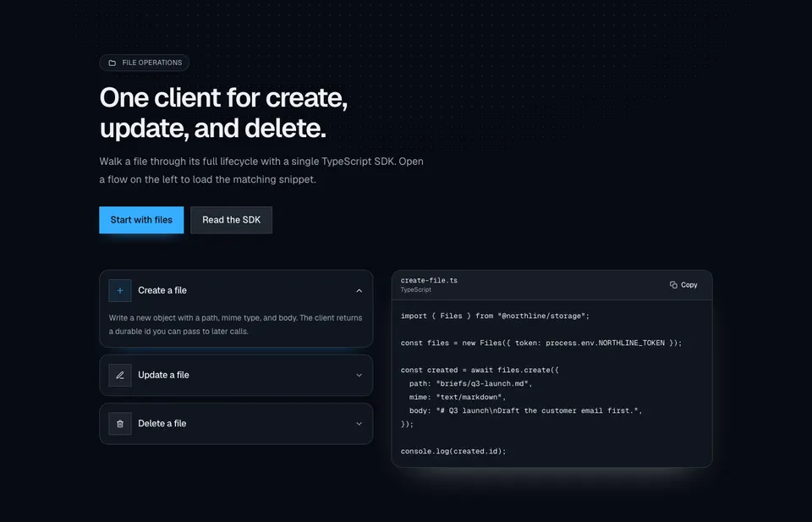Click the body: "# Q3 launch" code line
The width and height of the screenshot is (812, 522).
(x=525, y=410)
